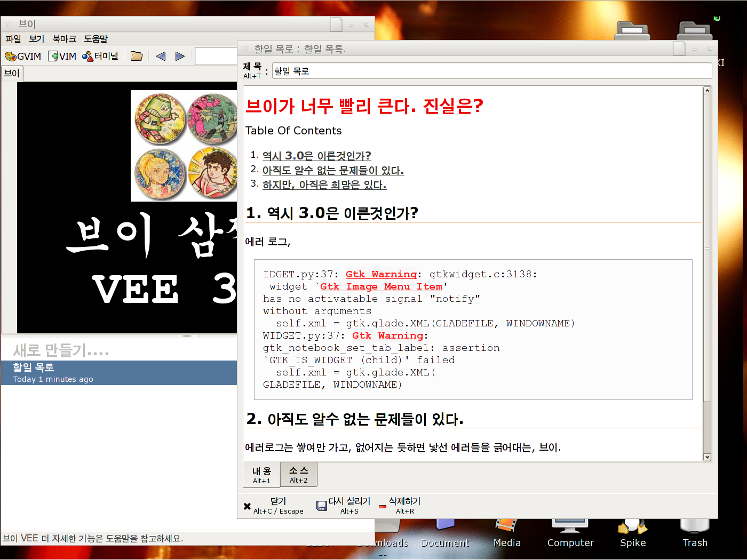Click the 제목 title input field
Image resolution: width=747 pixels, height=560 pixels.
(491, 71)
